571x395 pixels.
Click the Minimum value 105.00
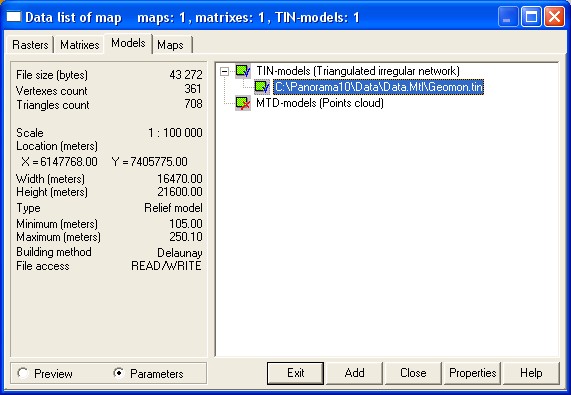pyautogui.click(x=186, y=224)
